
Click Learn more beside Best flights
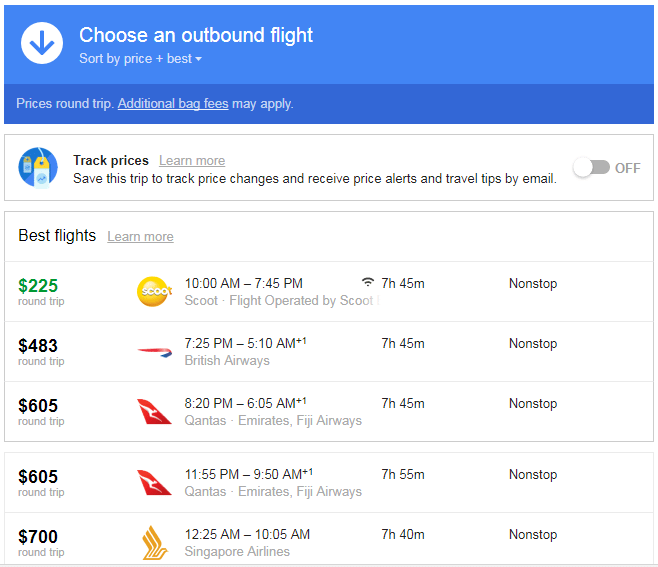coord(140,237)
